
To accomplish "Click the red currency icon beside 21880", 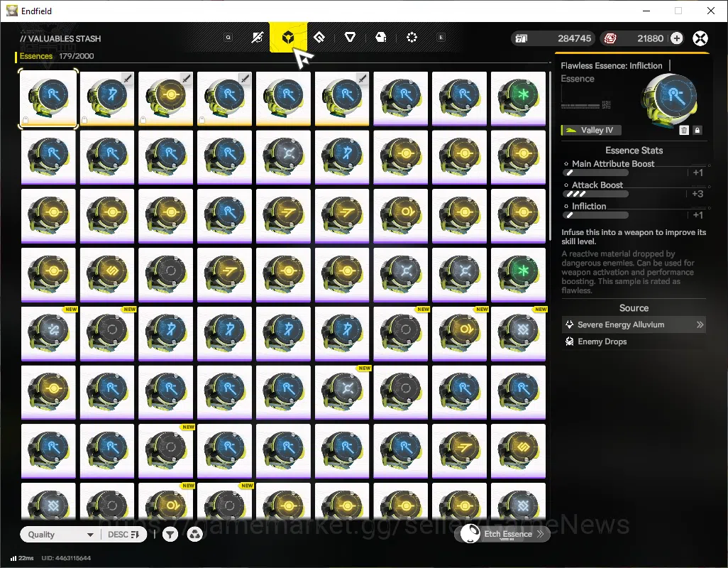I will [x=610, y=38].
